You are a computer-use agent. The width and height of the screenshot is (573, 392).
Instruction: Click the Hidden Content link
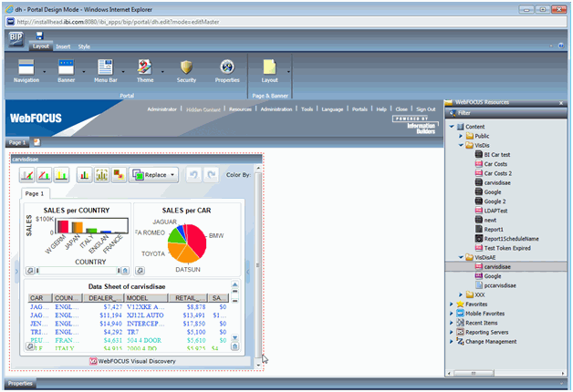pos(203,109)
